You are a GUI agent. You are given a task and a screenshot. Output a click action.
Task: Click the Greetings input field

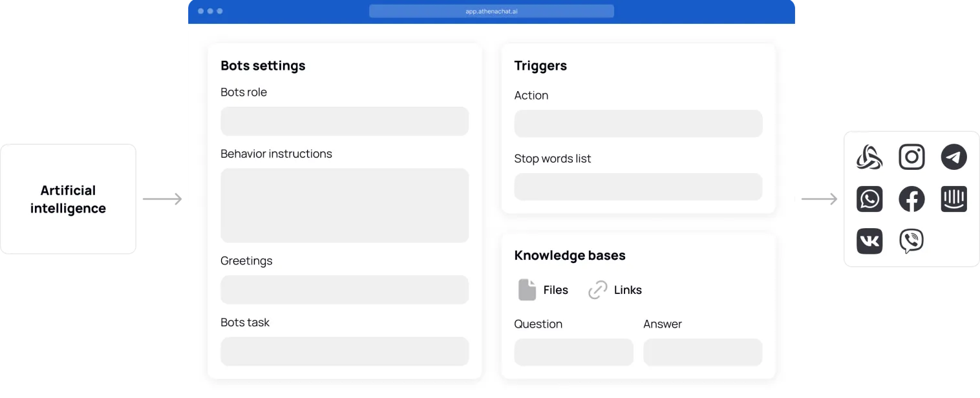pyautogui.click(x=345, y=289)
